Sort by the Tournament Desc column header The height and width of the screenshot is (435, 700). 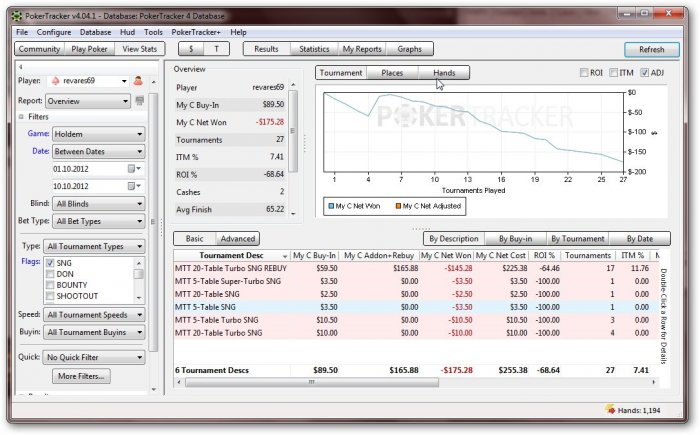click(232, 255)
